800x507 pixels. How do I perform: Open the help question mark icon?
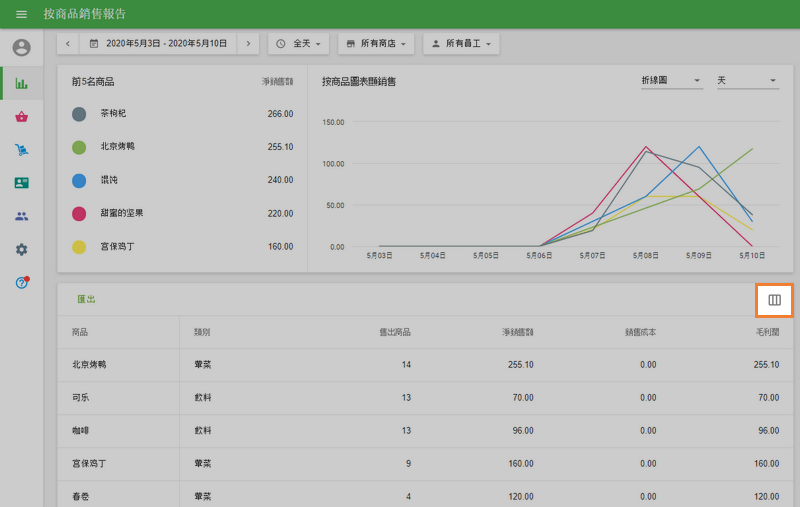point(21,283)
